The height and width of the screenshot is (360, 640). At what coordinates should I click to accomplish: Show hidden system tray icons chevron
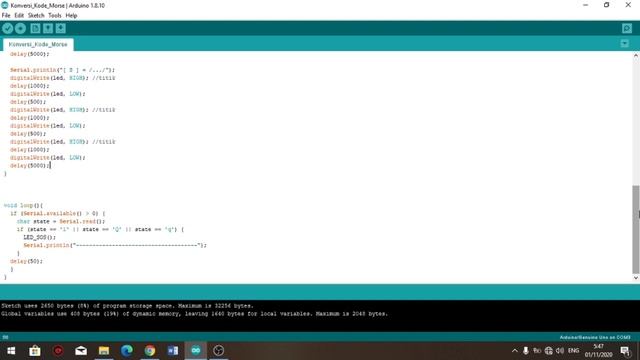coord(515,351)
